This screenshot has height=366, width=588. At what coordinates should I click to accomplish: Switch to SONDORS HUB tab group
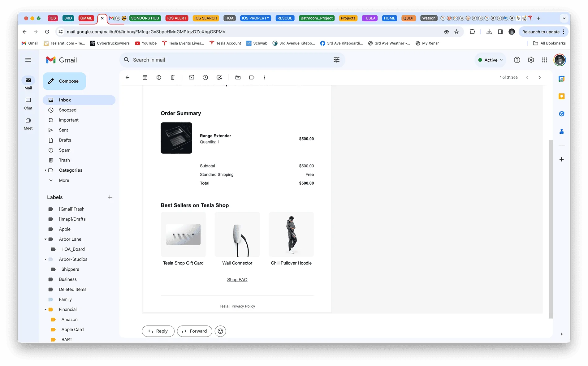pyautogui.click(x=145, y=18)
